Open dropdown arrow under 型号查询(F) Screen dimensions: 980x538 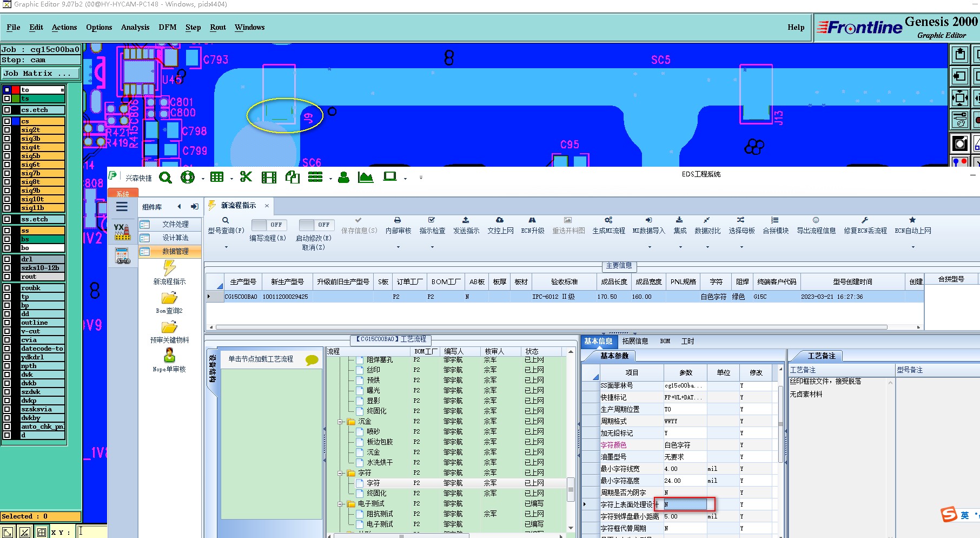[226, 247]
